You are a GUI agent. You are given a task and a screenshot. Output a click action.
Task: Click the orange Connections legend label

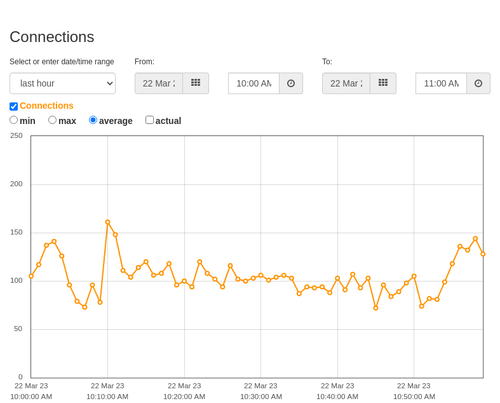click(46, 106)
